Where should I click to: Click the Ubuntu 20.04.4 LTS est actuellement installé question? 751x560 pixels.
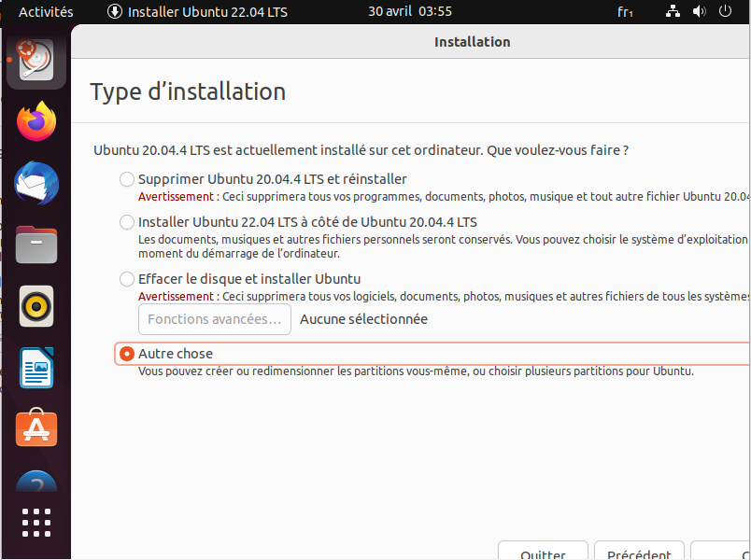(x=361, y=150)
